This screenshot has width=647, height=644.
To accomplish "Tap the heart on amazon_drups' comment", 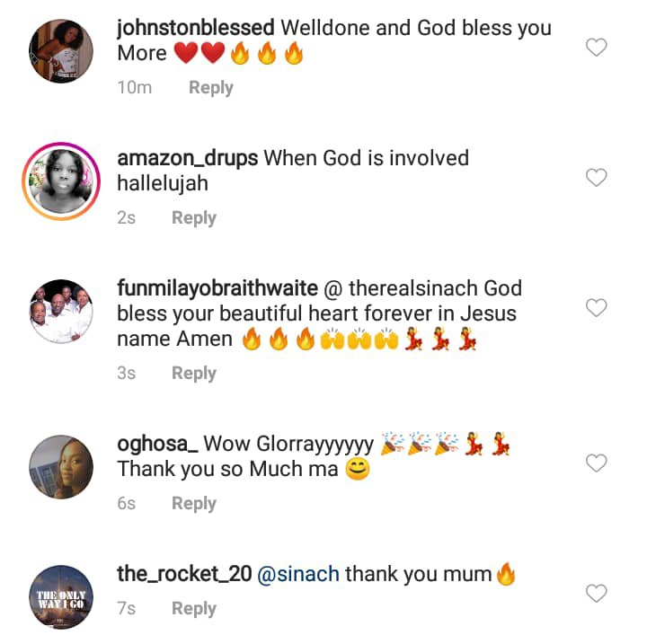I will click(597, 178).
